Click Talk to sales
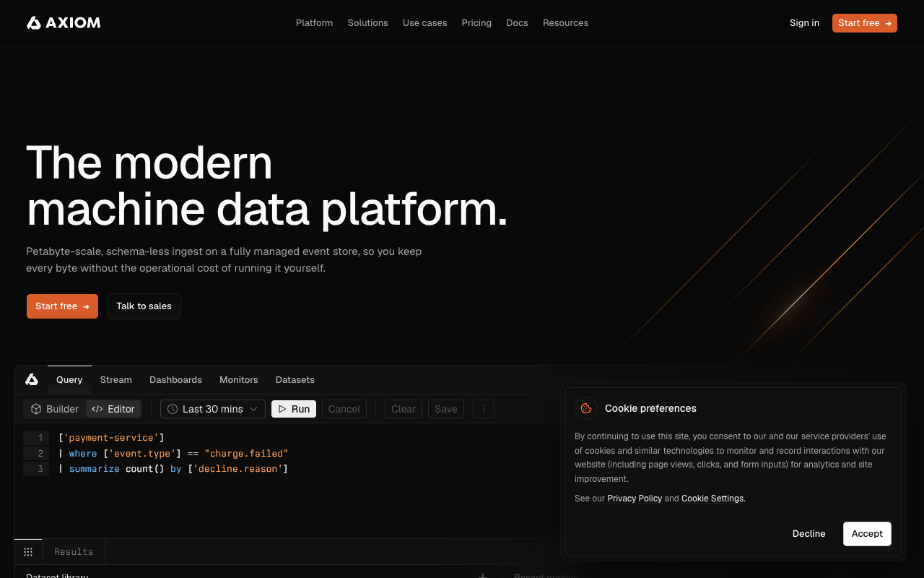924x578 pixels. coord(144,306)
